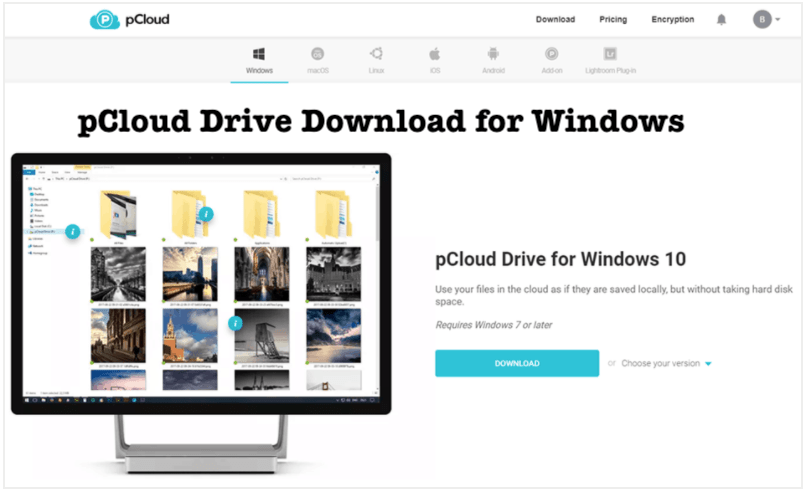Select the Windows platform tab
Viewport: 806px width, 493px height.
[259, 61]
